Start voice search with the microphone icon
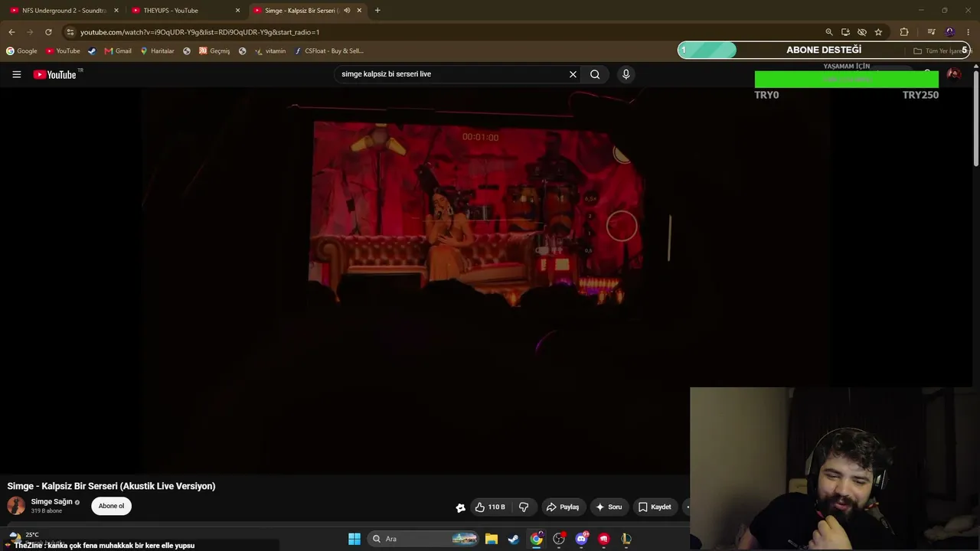980x551 pixels. pyautogui.click(x=626, y=74)
